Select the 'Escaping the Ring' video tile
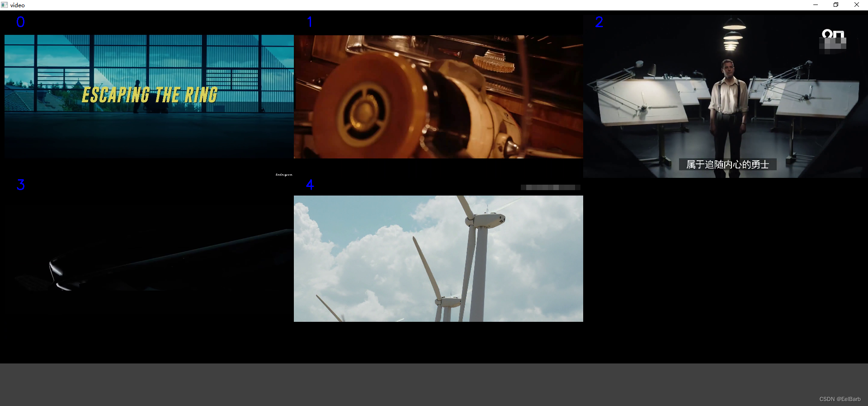868x406 pixels. click(x=149, y=96)
